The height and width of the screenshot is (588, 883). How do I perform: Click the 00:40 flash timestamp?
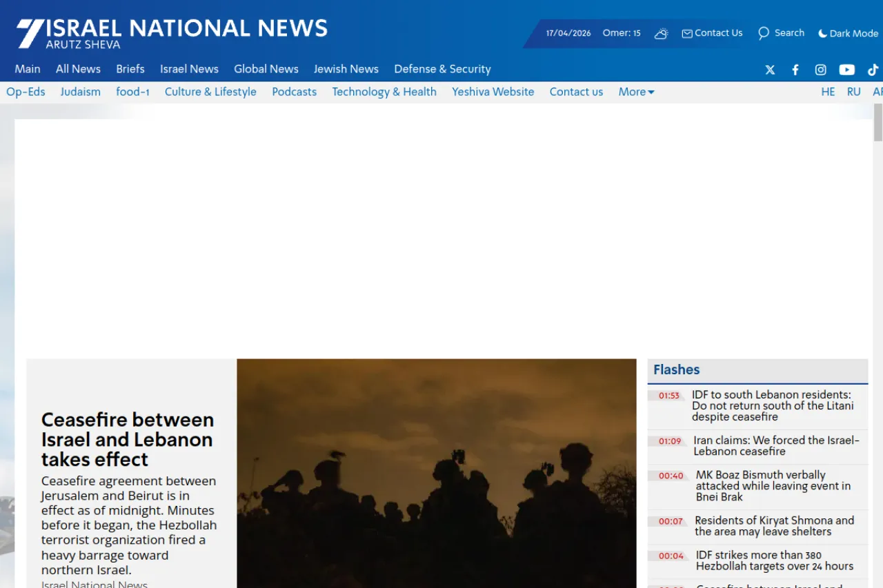tap(671, 476)
